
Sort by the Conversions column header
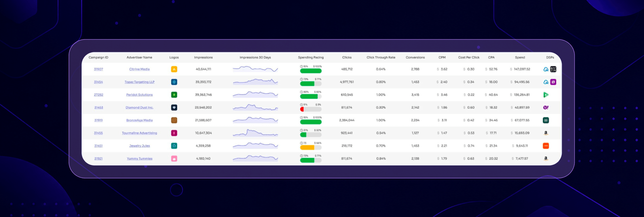(415, 57)
